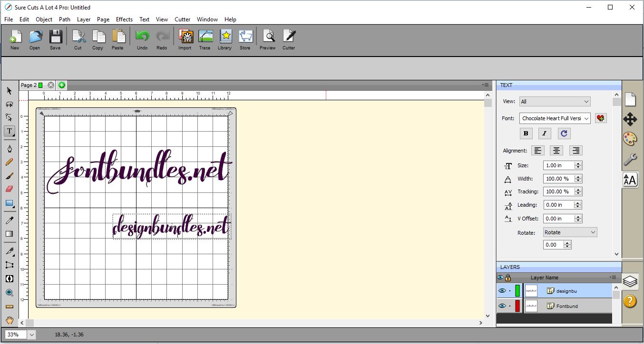Open the View dropdown showing All

point(555,101)
